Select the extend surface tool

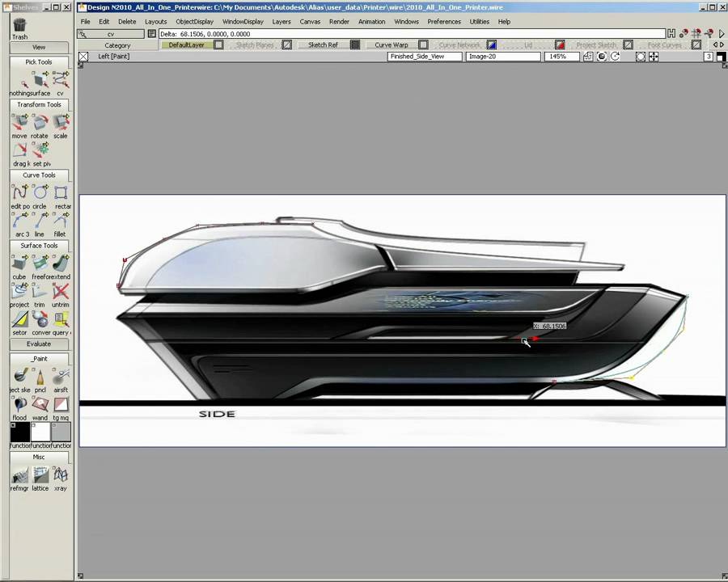pos(61,264)
